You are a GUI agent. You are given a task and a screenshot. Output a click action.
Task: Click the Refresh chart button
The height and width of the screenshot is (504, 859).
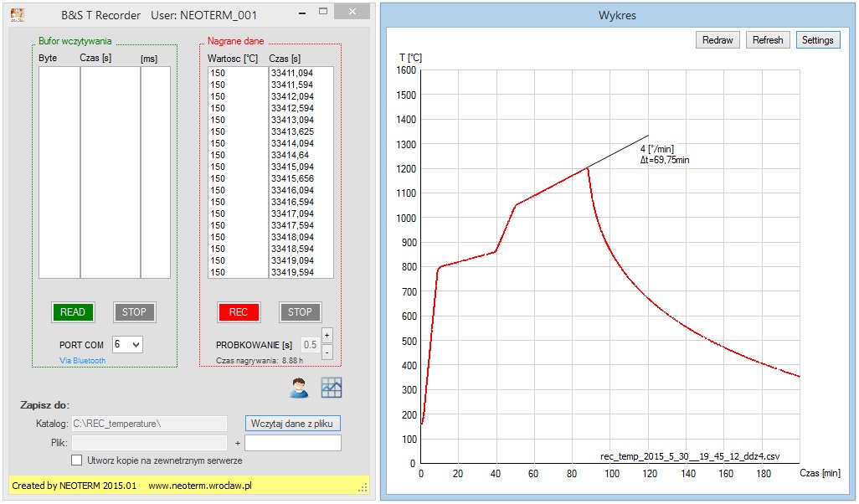768,40
